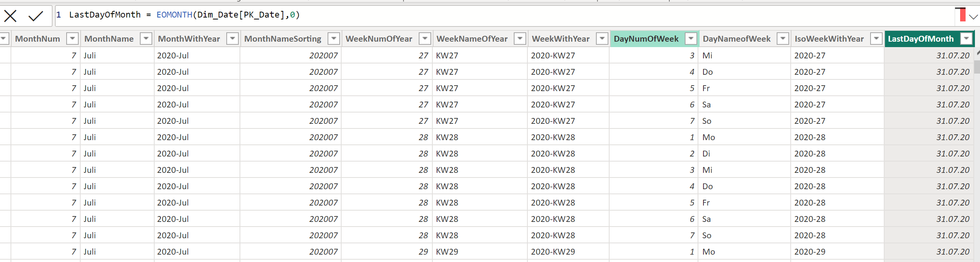Image resolution: width=980 pixels, height=262 pixels.
Task: Click into the LastDayOfMonth formula text
Action: click(184, 15)
